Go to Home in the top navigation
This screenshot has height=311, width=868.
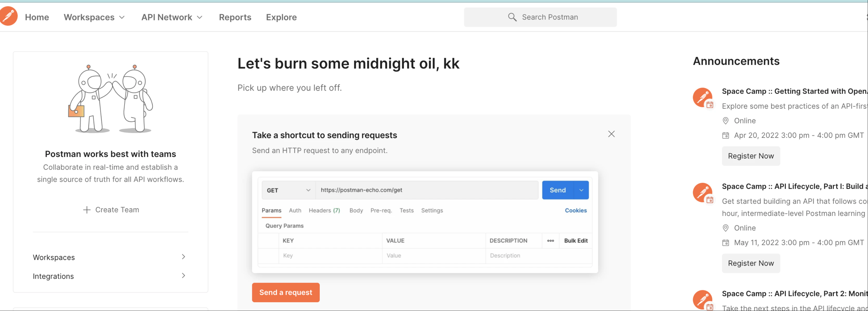point(37,17)
